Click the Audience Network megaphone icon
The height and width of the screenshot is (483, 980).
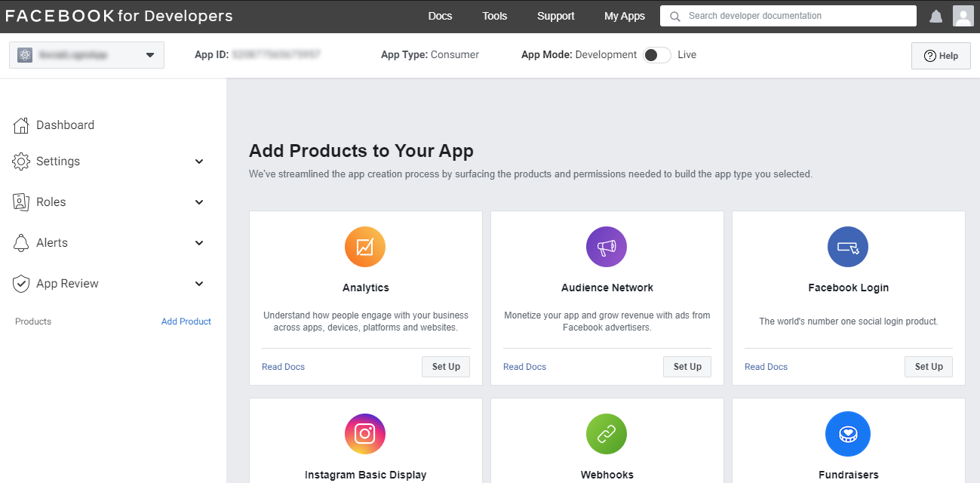607,247
